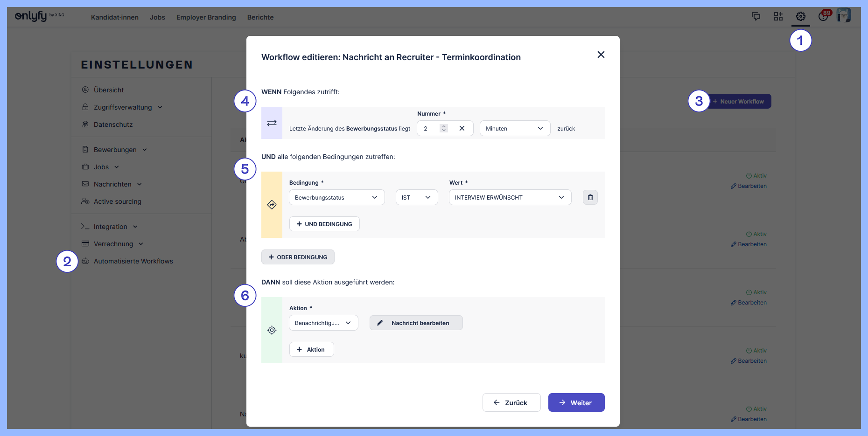Toggle Aktiv on the bottom workflow entry
Viewport: 868px width, 436px height.
pyautogui.click(x=756, y=408)
